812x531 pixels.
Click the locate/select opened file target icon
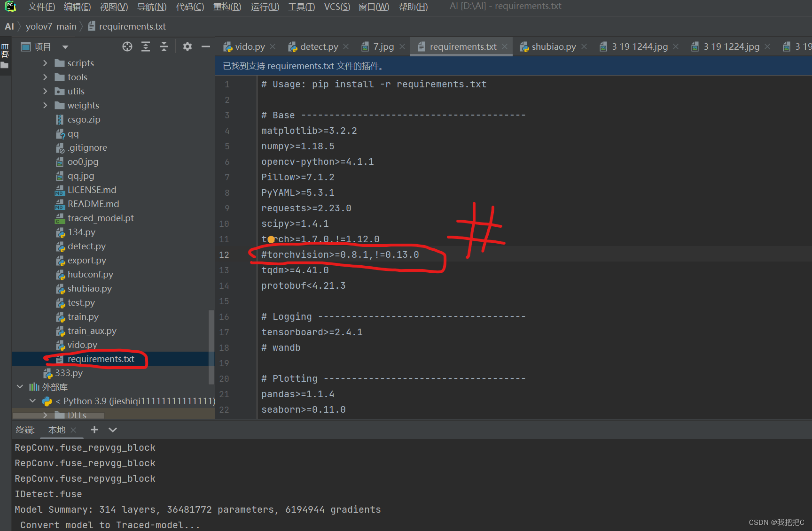[127, 46]
